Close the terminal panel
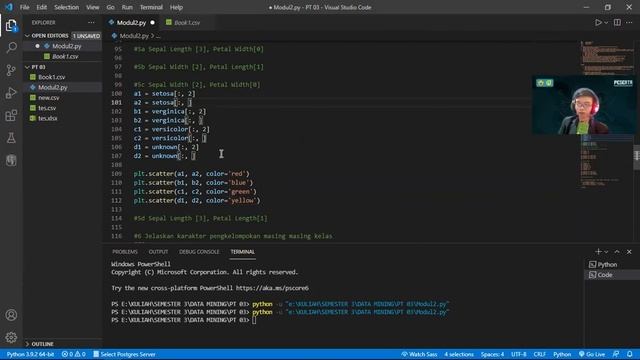 point(629,252)
